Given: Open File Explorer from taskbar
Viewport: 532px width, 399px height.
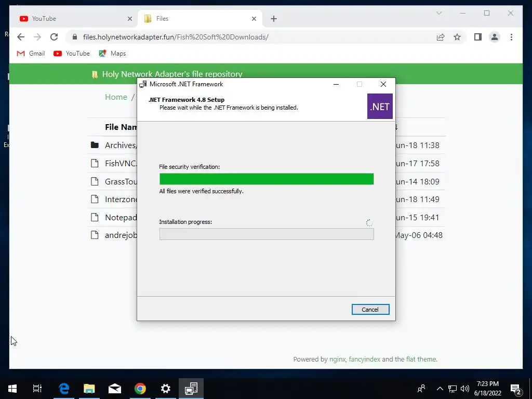Looking at the screenshot, I should pyautogui.click(x=89, y=389).
